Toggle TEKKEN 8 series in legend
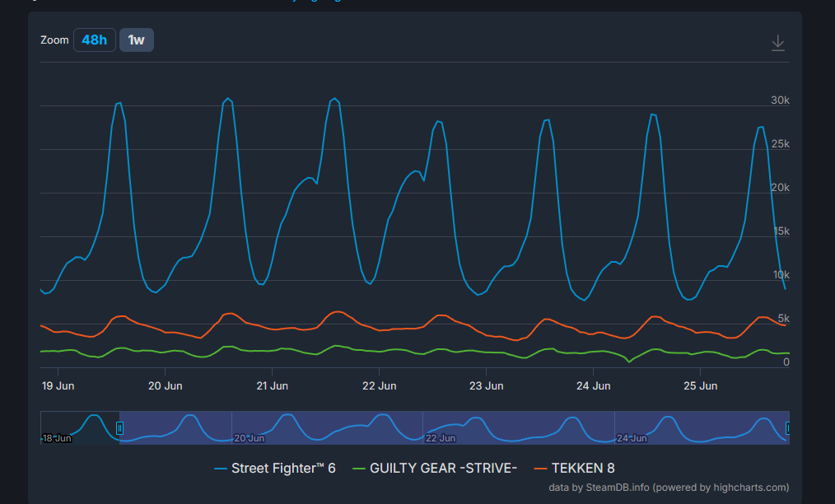 coord(574,469)
